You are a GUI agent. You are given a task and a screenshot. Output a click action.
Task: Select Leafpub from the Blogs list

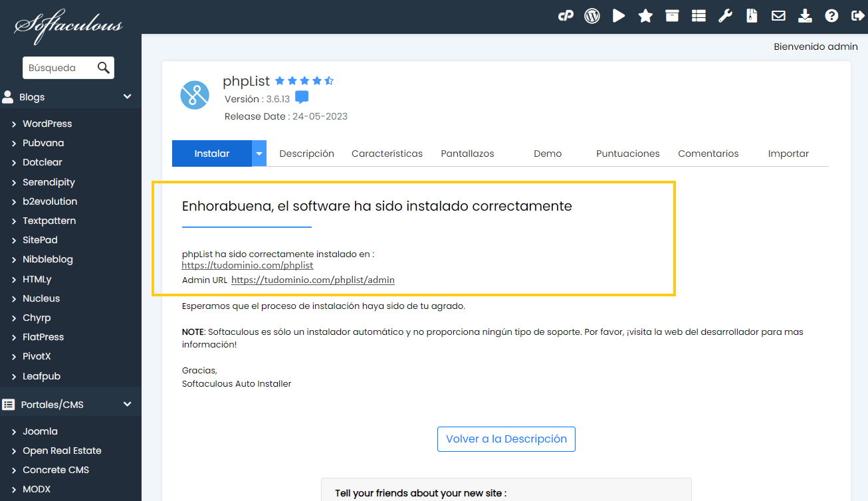tap(41, 376)
